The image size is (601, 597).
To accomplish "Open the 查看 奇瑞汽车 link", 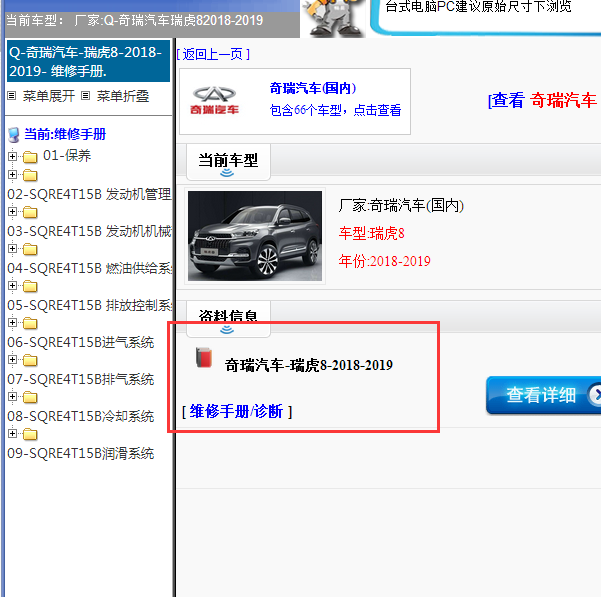I will tap(544, 100).
